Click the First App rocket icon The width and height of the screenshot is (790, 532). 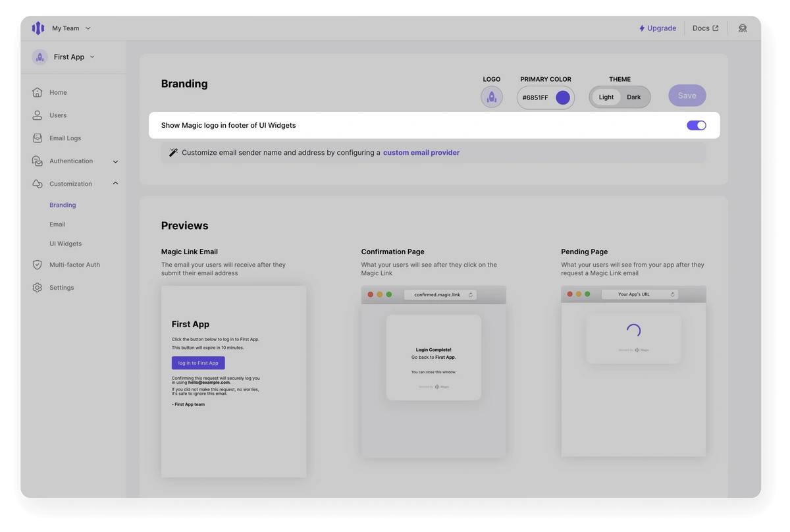(39, 57)
